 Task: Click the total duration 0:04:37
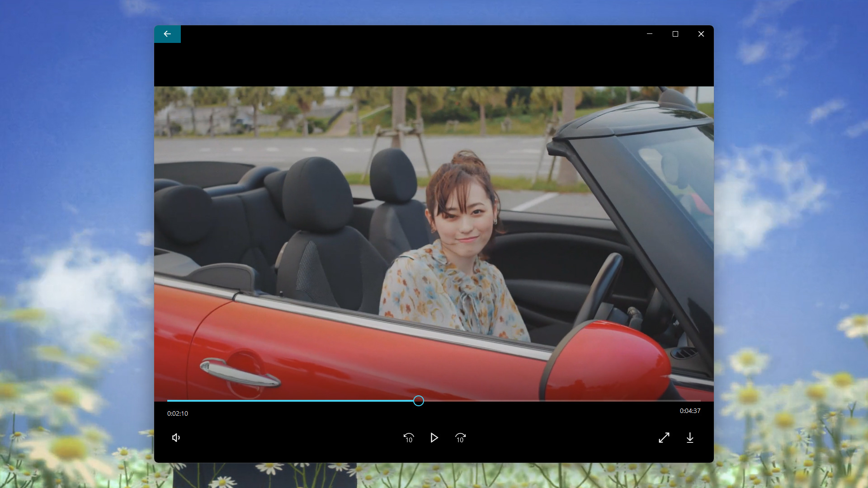[x=690, y=411]
